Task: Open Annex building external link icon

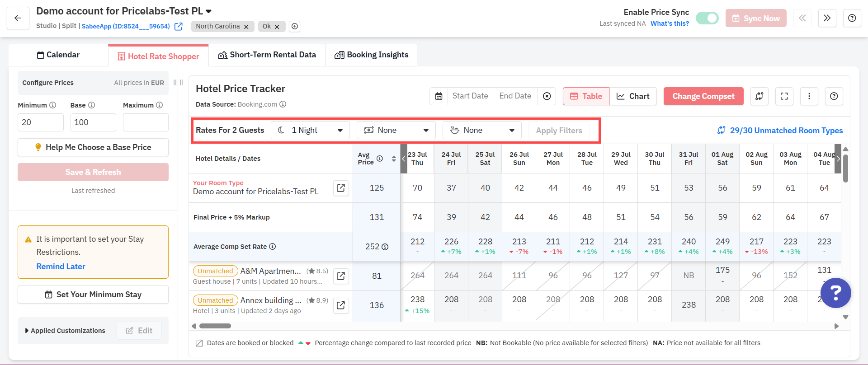Action: click(341, 305)
